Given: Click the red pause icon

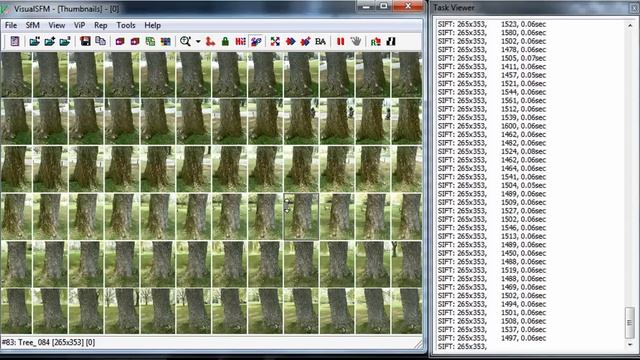Looking at the screenshot, I should pos(340,41).
